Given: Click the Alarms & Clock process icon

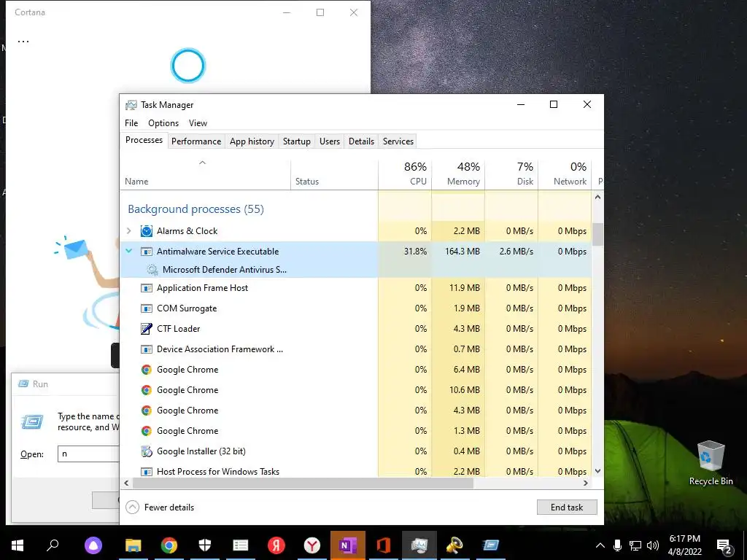Looking at the screenshot, I should [146, 231].
